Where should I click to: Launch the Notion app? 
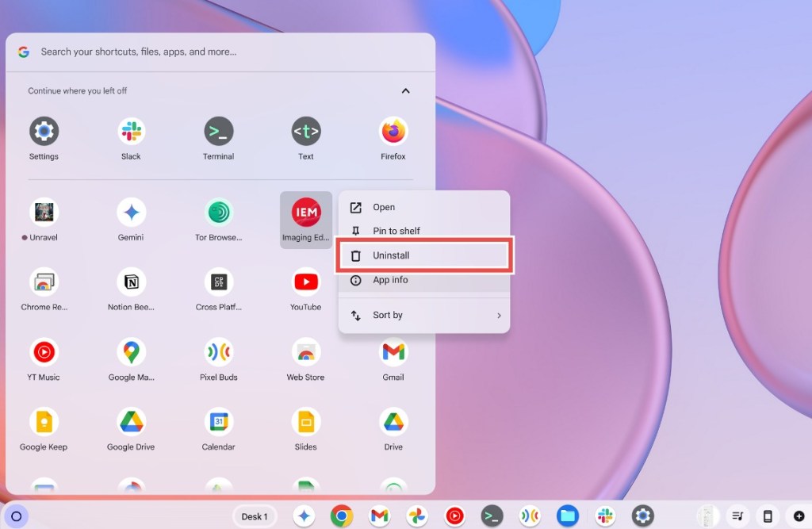[x=131, y=289]
